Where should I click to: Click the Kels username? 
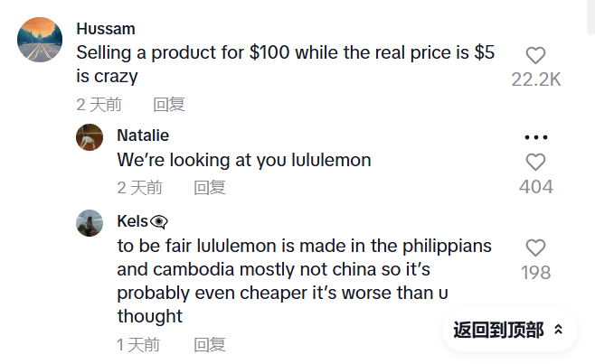[x=133, y=221]
